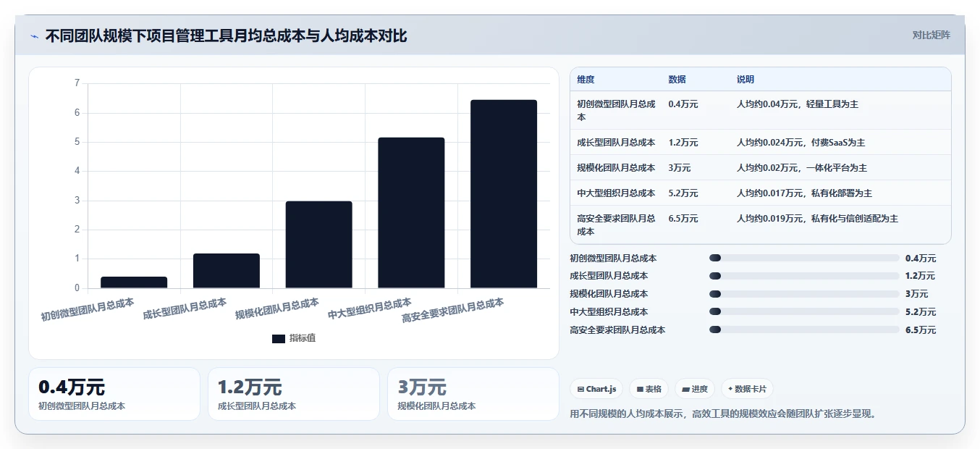Click the 说明 column header
Image resolution: width=980 pixels, height=449 pixels.
tap(745, 80)
